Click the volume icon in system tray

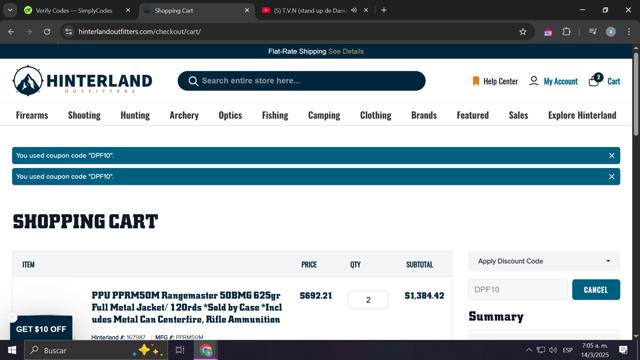tap(553, 350)
